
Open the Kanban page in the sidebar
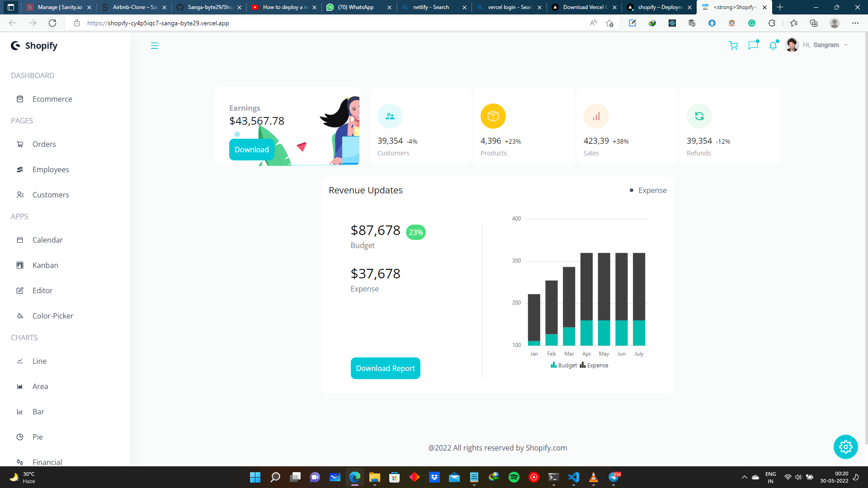click(45, 265)
